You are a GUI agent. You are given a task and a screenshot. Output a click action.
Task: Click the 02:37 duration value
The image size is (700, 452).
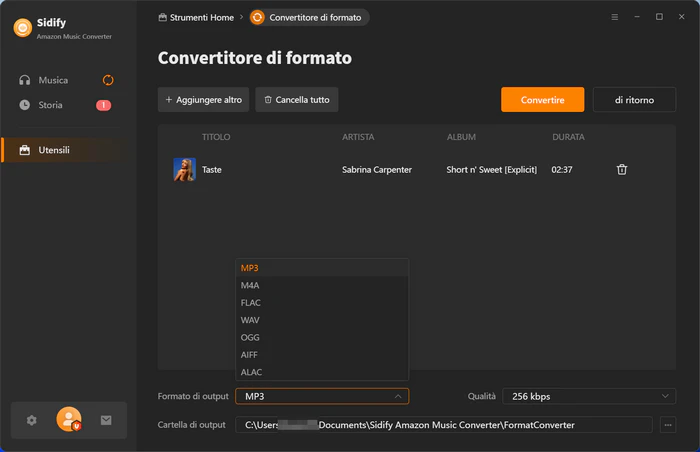[x=562, y=170]
